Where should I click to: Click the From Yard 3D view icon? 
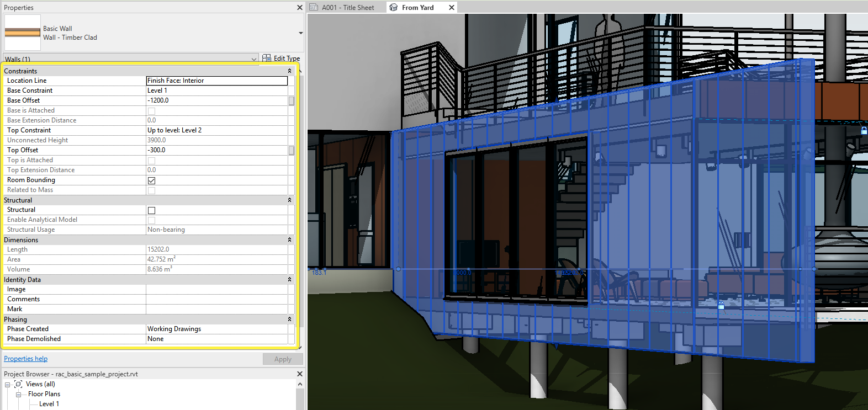point(394,7)
